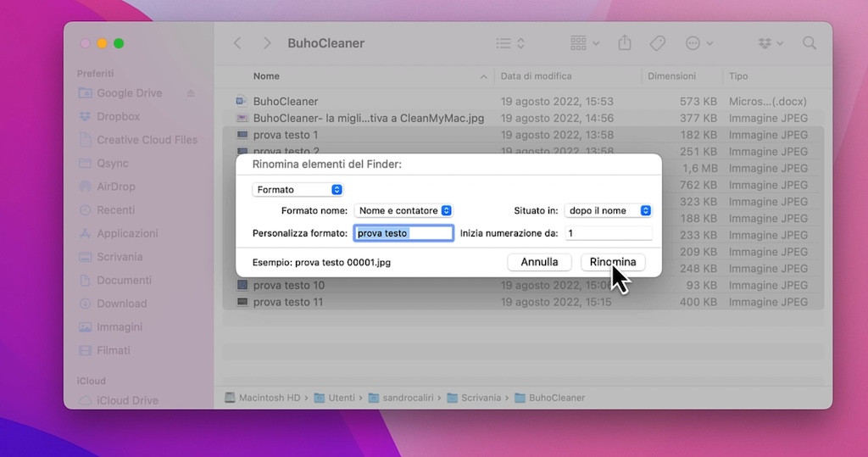Select the file prova testo 11
This screenshot has height=457, width=868.
tap(288, 302)
